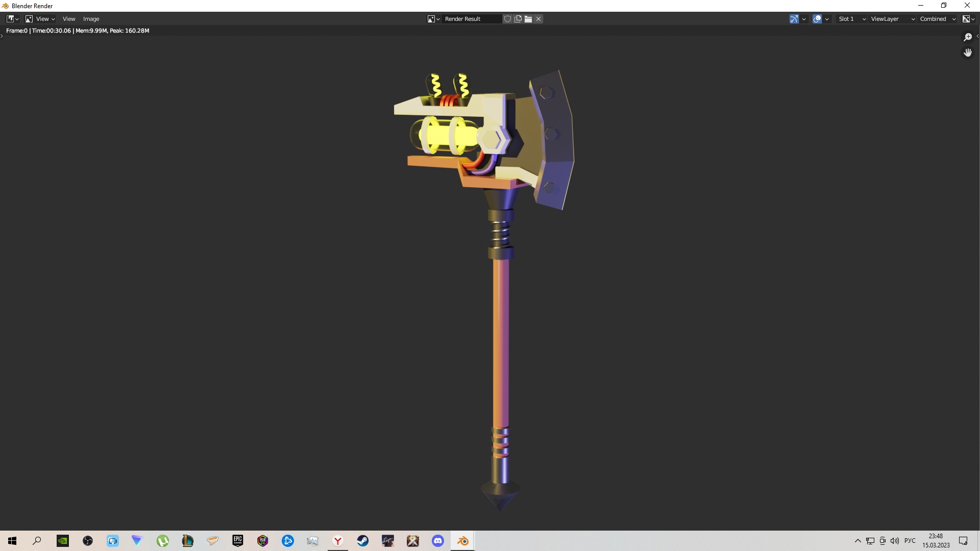Open Discord from the taskbar
The width and height of the screenshot is (980, 551).
pyautogui.click(x=438, y=541)
